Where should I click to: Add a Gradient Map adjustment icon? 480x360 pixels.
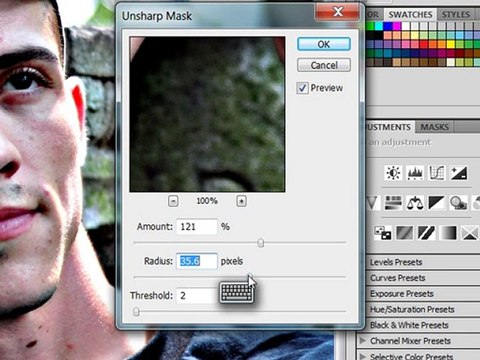click(x=448, y=233)
